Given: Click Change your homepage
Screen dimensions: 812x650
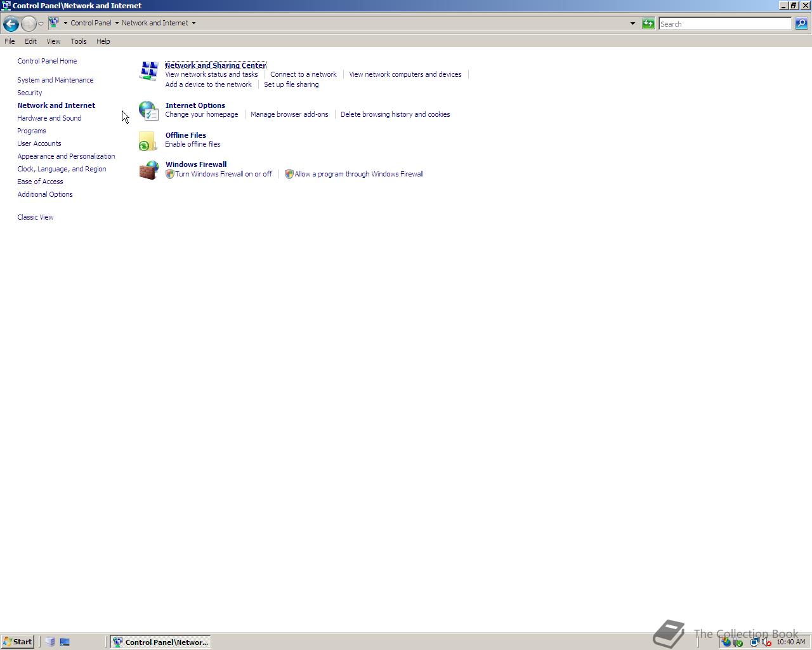Looking at the screenshot, I should pos(202,114).
